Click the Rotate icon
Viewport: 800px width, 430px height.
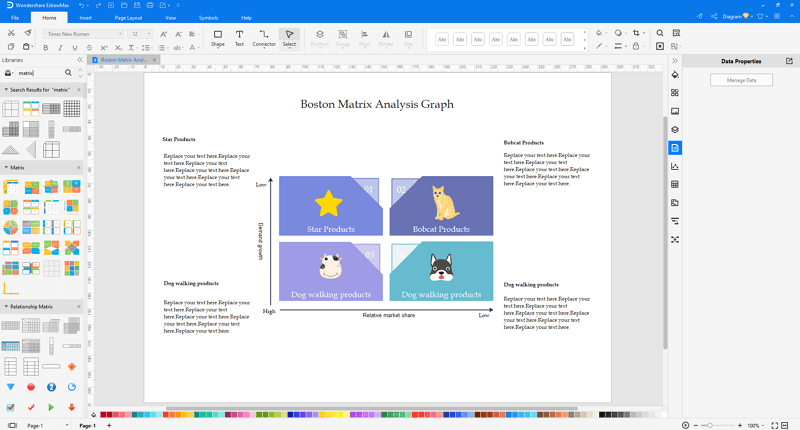coord(386,38)
